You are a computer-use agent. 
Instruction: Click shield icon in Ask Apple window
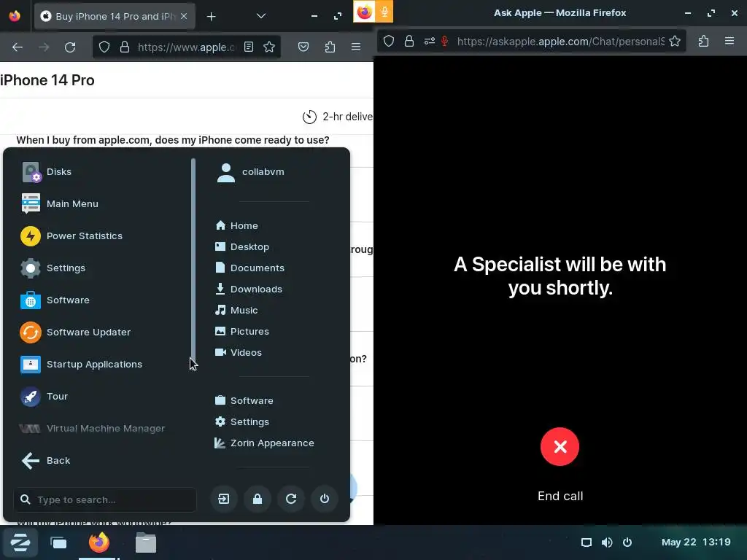[389, 41]
